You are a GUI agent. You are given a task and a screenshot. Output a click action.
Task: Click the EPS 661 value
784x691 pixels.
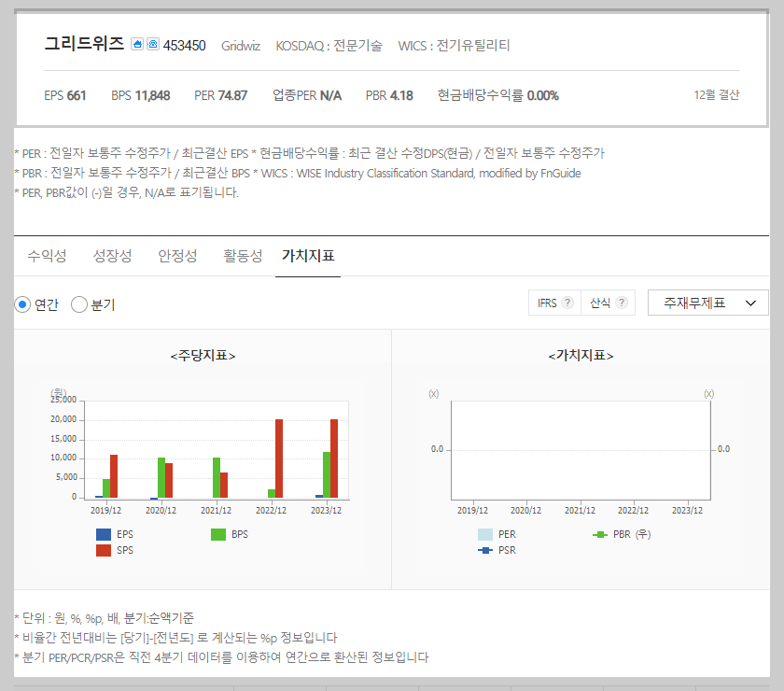(65, 95)
